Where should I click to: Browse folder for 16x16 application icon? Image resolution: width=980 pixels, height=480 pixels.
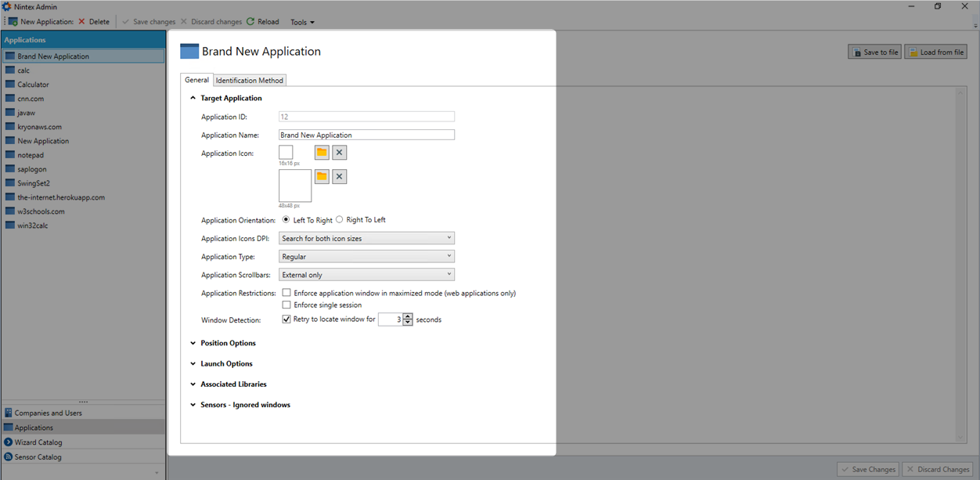(322, 153)
